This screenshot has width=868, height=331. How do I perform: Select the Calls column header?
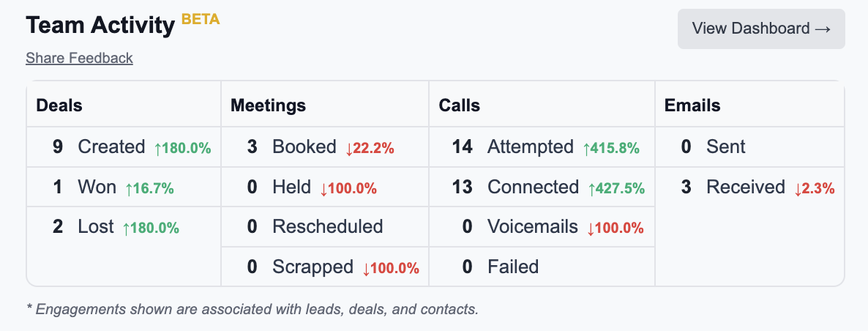tap(460, 105)
